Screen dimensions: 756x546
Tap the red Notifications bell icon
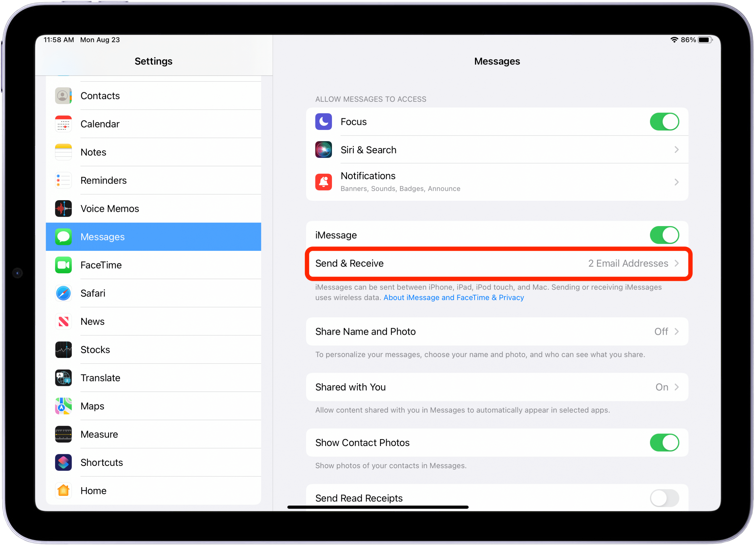324,182
